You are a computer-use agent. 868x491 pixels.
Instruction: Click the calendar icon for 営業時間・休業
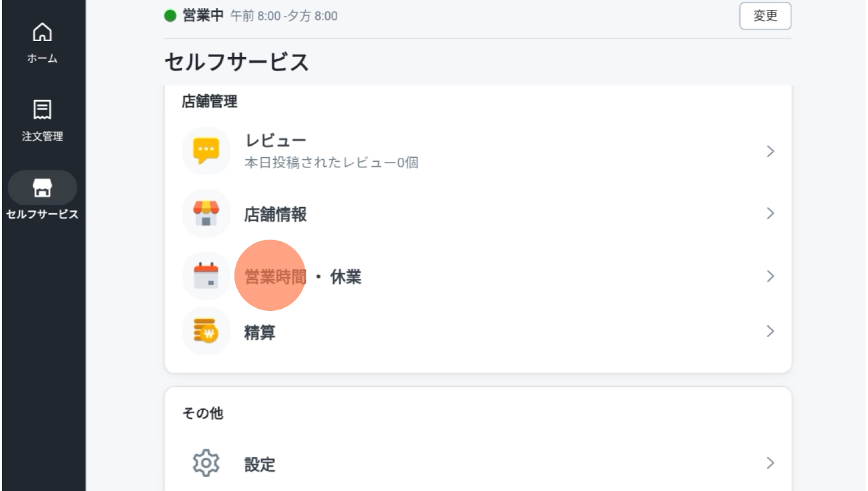[206, 275]
